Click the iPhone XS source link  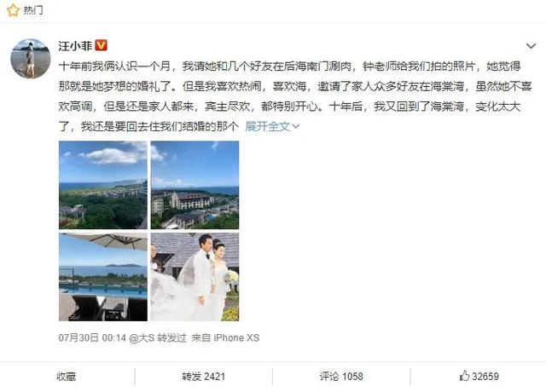tap(236, 337)
